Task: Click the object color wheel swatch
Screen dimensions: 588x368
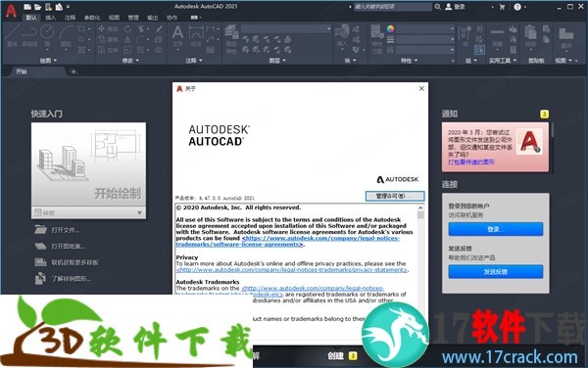Action: tap(390, 28)
